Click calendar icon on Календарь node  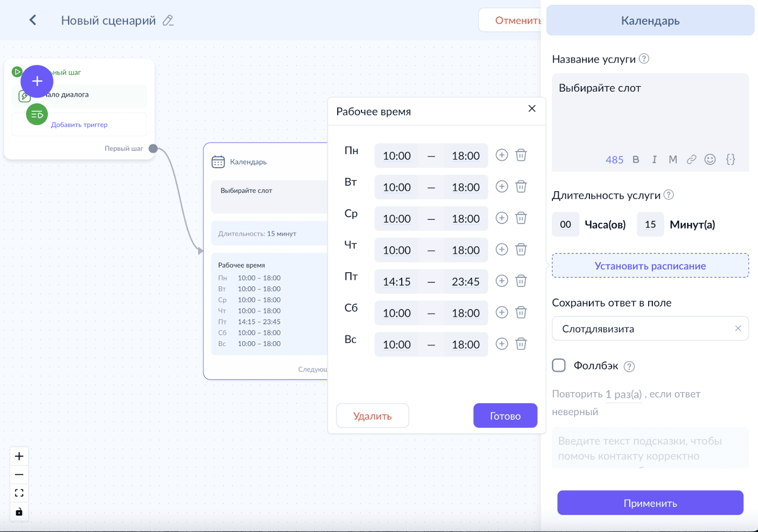tap(218, 162)
